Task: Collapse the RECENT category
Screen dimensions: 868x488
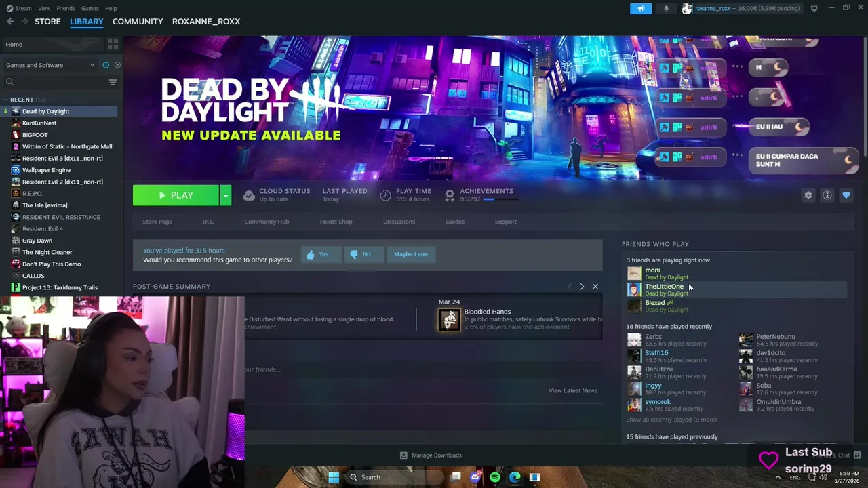Action: pos(6,100)
